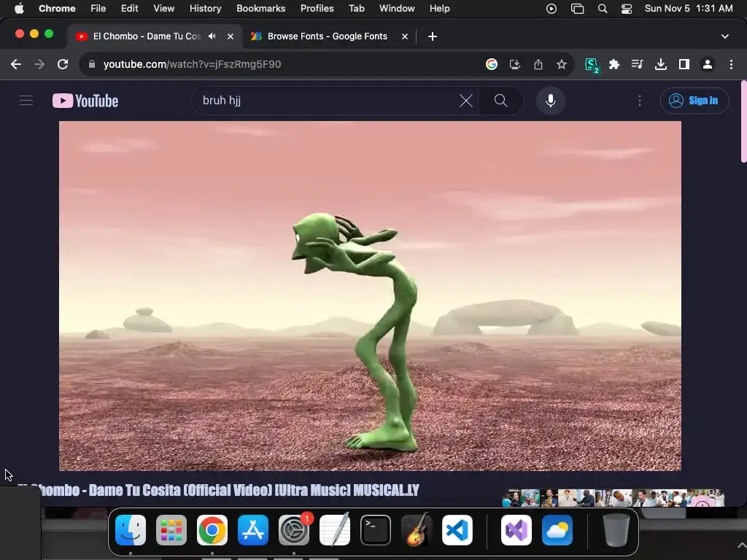Viewport: 747px width, 560px height.
Task: Open the Tab menu
Action: coord(356,9)
